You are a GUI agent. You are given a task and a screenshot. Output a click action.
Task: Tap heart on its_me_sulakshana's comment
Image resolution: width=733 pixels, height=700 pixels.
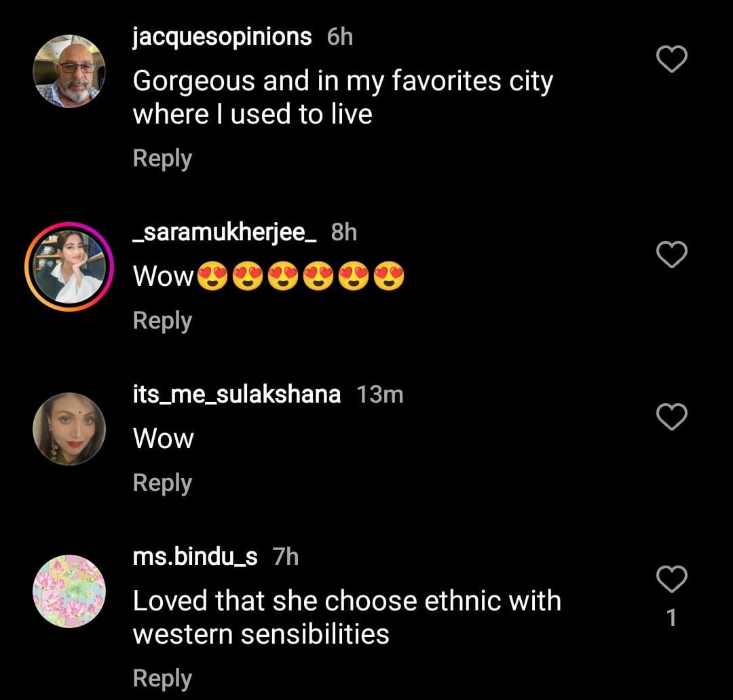[673, 417]
